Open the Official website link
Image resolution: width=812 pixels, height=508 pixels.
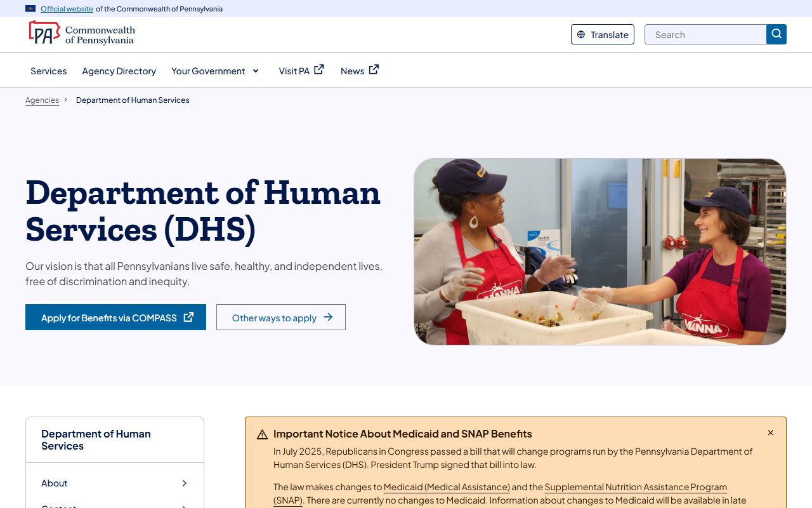[x=67, y=9]
